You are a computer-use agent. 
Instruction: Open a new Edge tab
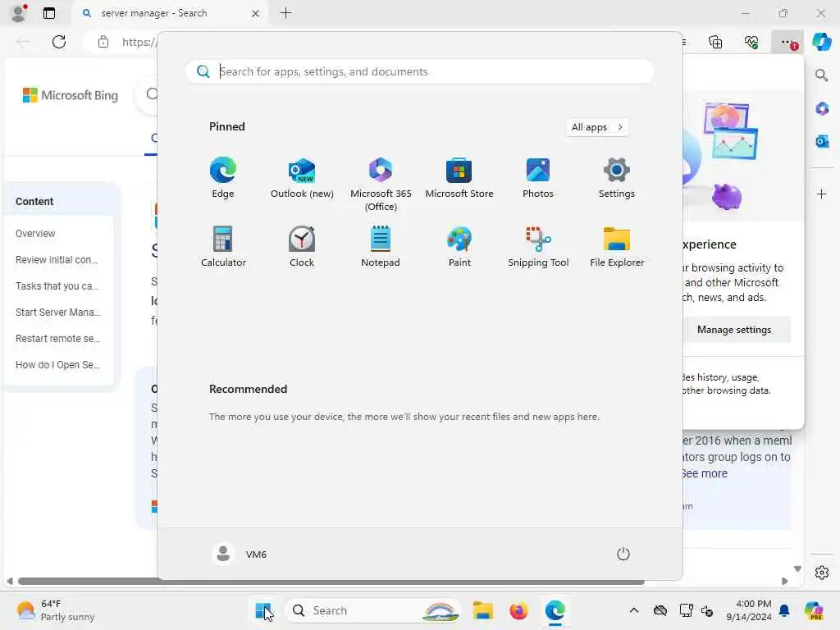click(x=286, y=13)
